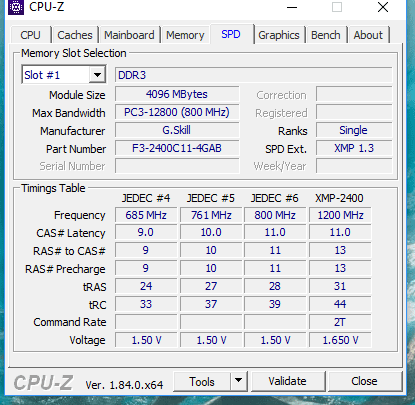Click the 800 MHz frequency cell in timings table
The height and width of the screenshot is (405, 415).
point(275,215)
